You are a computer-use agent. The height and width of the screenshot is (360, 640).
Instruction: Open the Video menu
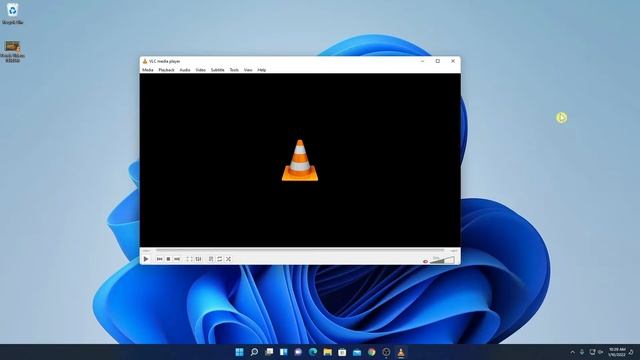pyautogui.click(x=200, y=70)
